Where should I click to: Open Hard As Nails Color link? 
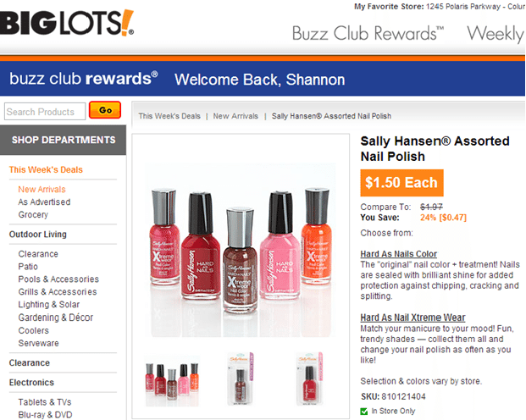399,254
